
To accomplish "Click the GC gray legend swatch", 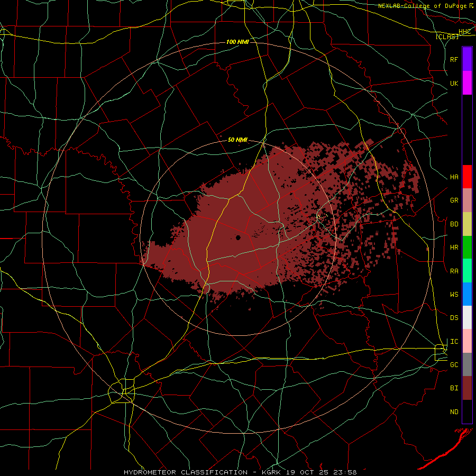I will pos(467,364).
